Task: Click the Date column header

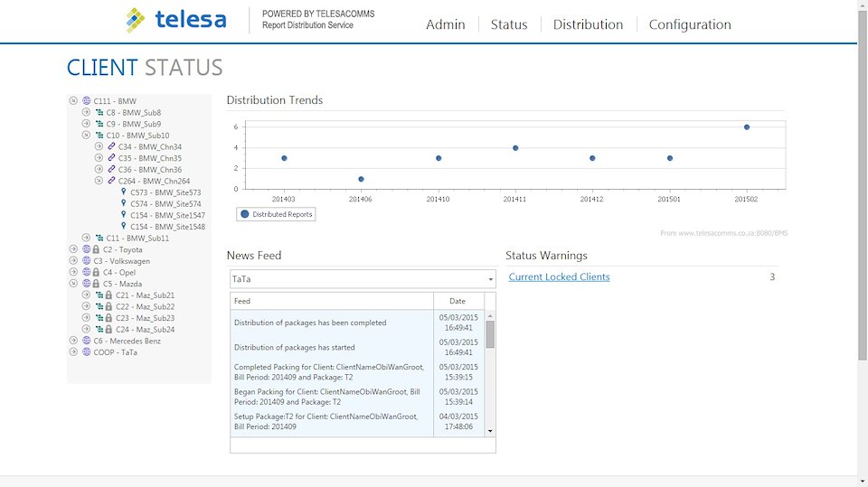Action: click(458, 301)
